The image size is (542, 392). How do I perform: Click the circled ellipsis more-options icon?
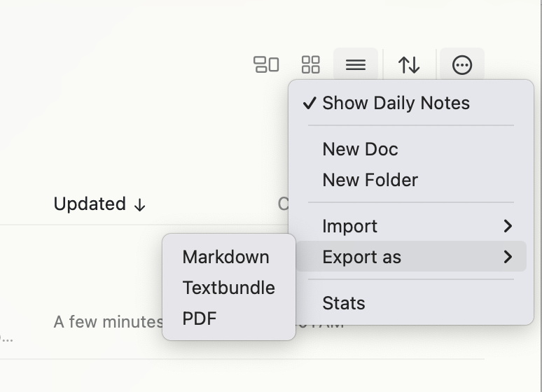pyautogui.click(x=462, y=65)
